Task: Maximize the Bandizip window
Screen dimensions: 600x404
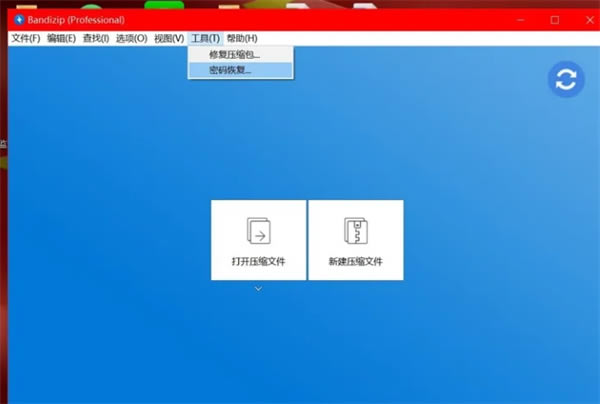Action: 555,20
